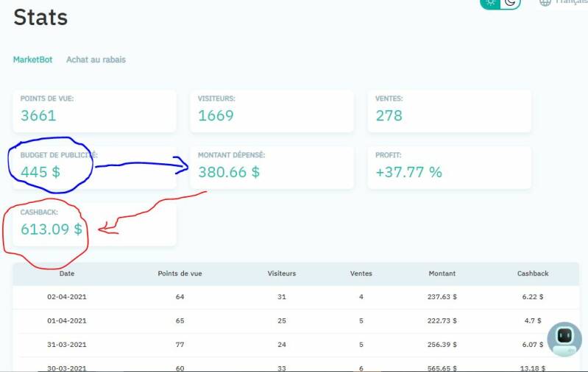Click the 237.63 $ amount cell

(x=442, y=297)
